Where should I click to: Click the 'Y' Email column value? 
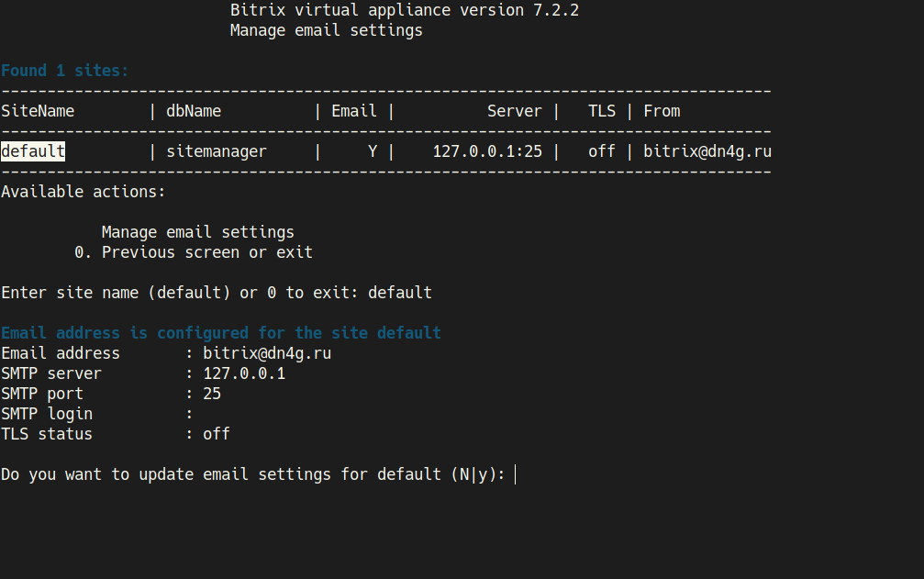coord(373,151)
